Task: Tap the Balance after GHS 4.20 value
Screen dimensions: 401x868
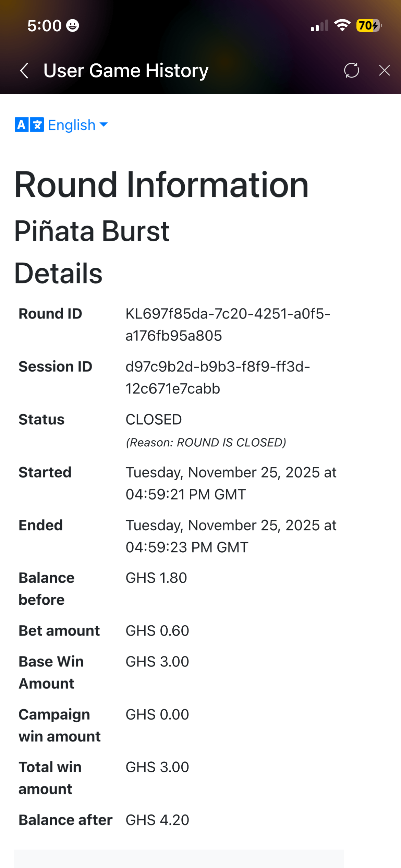Action: (157, 820)
